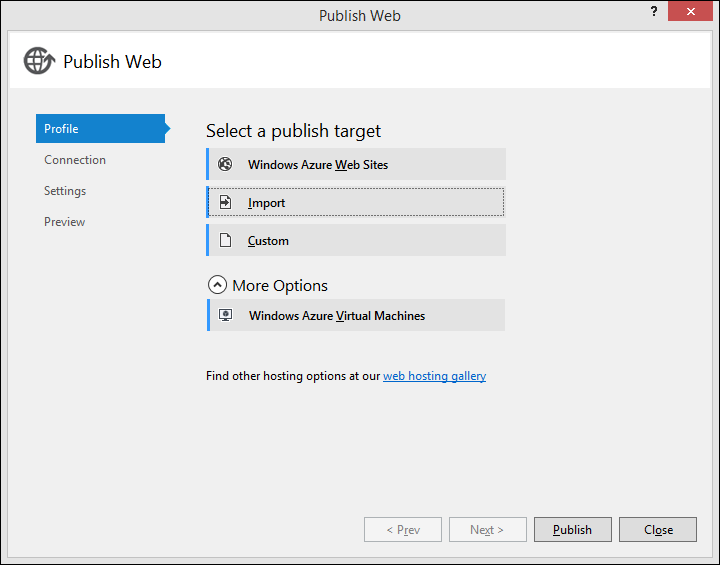Click the monitor icon for Virtual Machines

click(225, 315)
